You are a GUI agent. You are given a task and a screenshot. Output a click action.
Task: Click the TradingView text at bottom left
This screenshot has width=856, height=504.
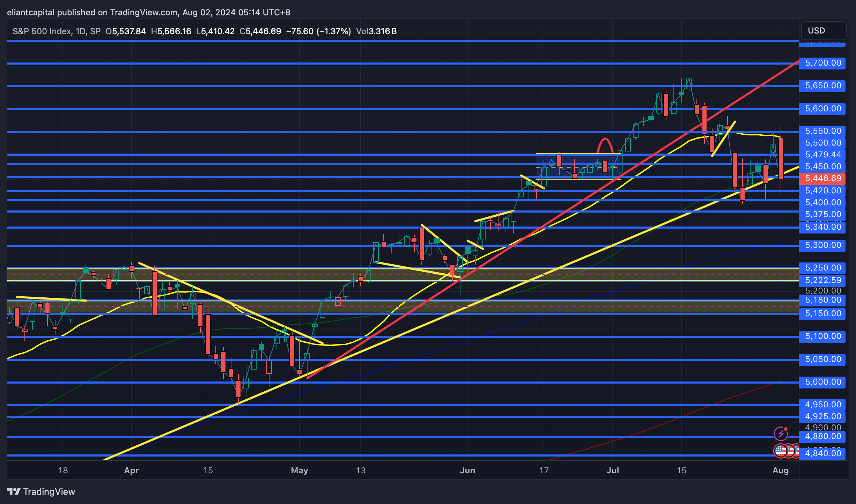point(49,492)
